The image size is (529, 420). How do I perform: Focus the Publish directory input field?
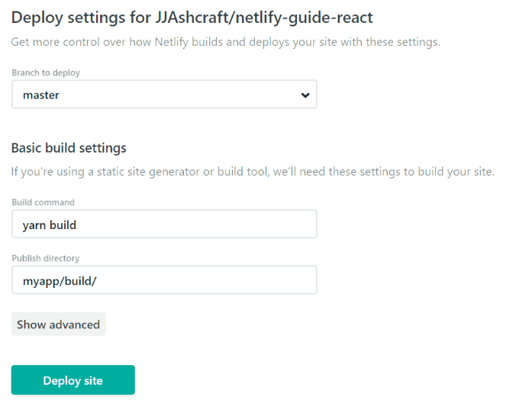pyautogui.click(x=164, y=280)
